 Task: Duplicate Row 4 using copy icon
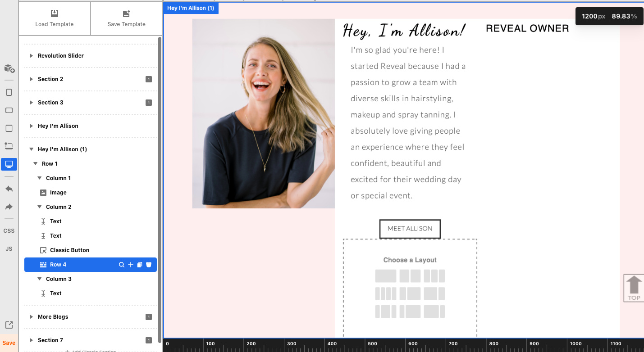click(140, 265)
